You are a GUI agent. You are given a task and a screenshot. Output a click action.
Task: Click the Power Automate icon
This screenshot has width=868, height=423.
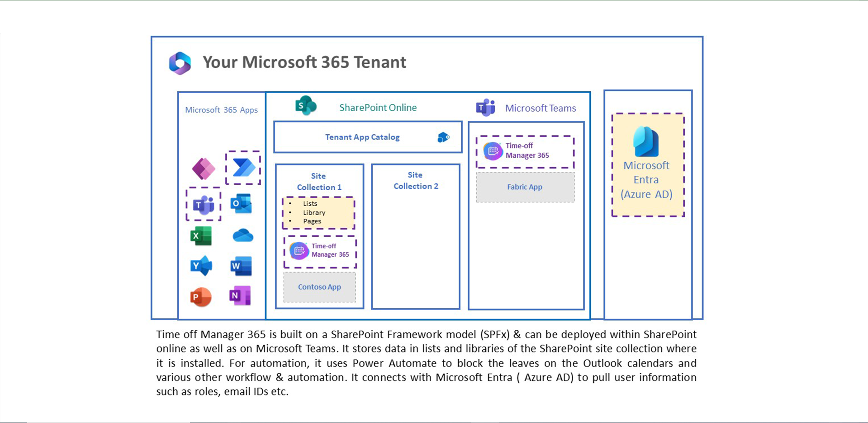(243, 168)
